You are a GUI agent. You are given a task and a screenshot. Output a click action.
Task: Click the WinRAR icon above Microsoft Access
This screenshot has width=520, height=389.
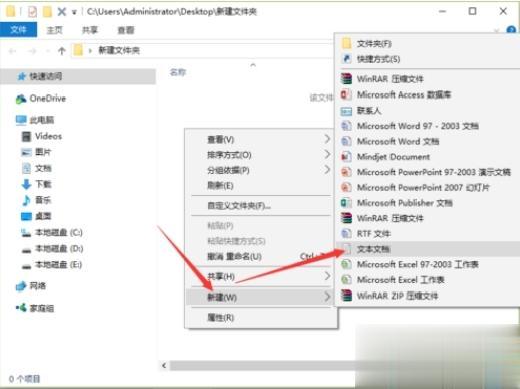tap(346, 79)
